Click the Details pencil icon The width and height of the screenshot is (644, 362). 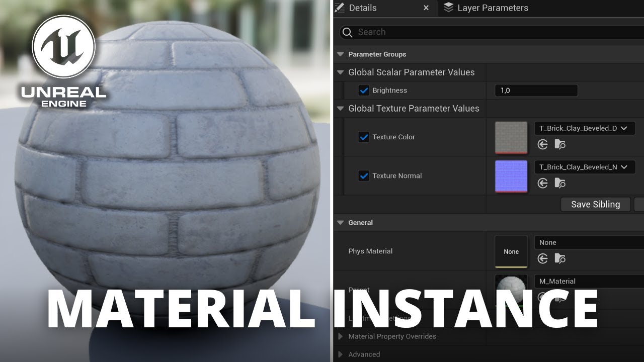341,8
